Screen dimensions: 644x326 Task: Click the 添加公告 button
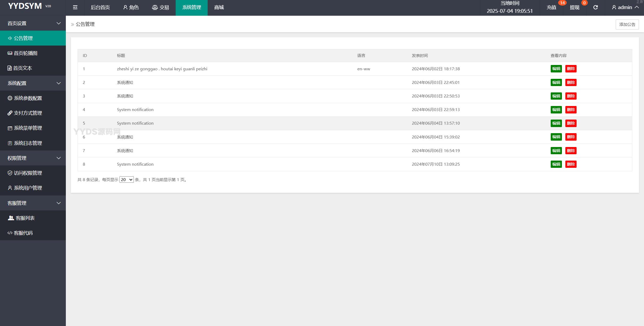pos(627,25)
